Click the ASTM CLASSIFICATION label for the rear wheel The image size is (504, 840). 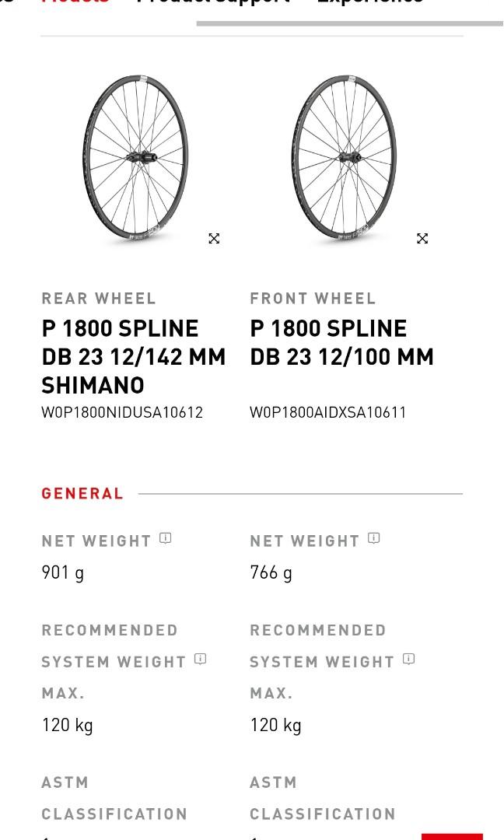coord(114,798)
